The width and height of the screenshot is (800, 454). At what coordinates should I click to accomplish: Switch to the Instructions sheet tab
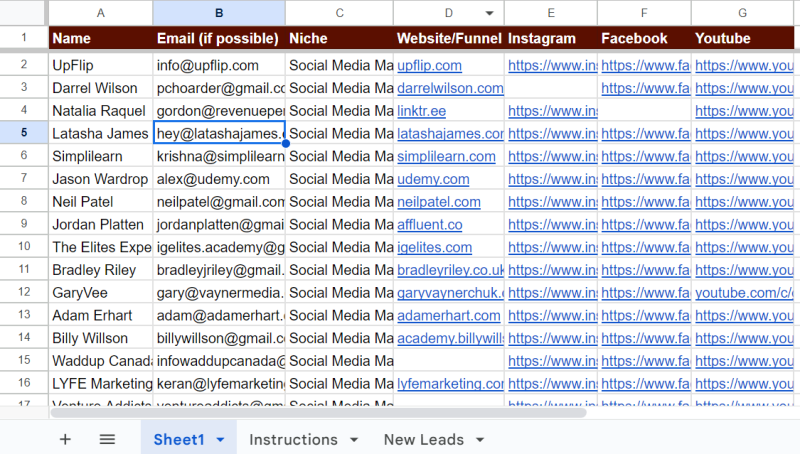[x=293, y=440]
